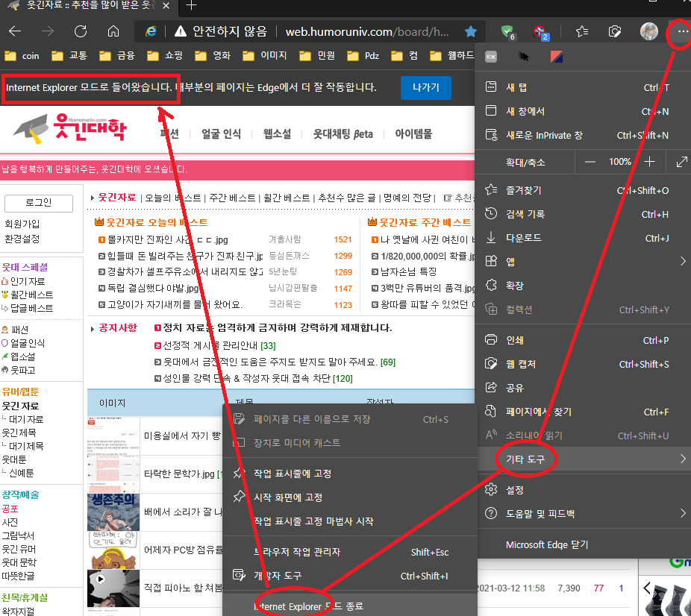The image size is (691, 616).
Task: Reload the page with the refresh icon
Action: [81, 31]
